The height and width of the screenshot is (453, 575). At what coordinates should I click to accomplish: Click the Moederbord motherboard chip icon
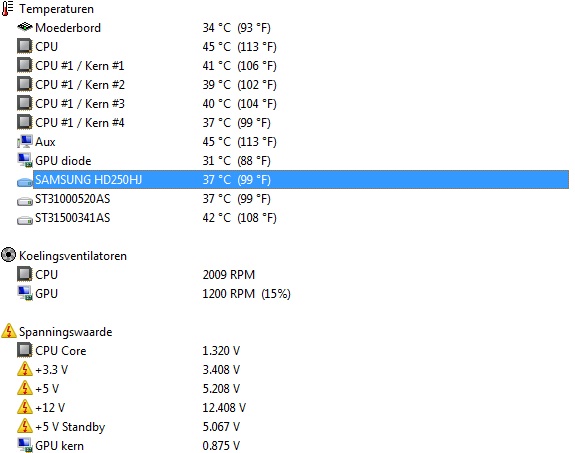[25, 27]
